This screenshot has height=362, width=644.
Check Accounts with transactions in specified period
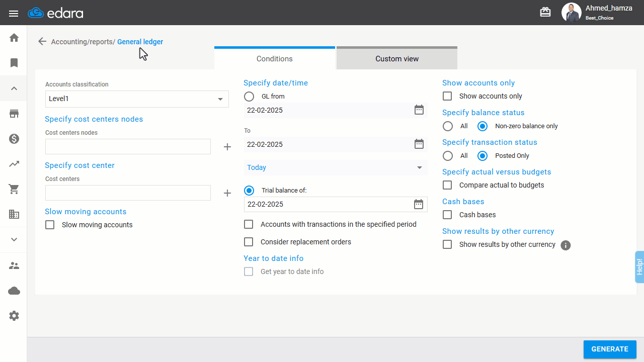(x=249, y=224)
